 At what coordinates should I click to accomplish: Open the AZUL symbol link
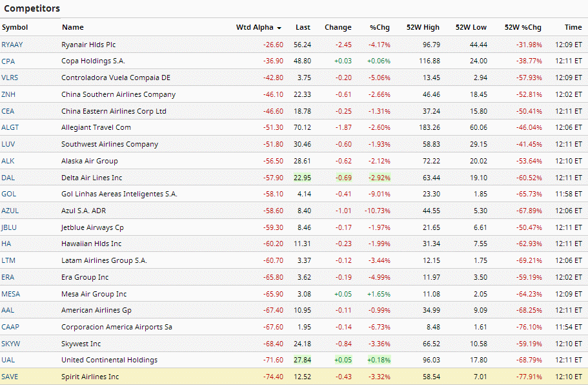pyautogui.click(x=10, y=211)
